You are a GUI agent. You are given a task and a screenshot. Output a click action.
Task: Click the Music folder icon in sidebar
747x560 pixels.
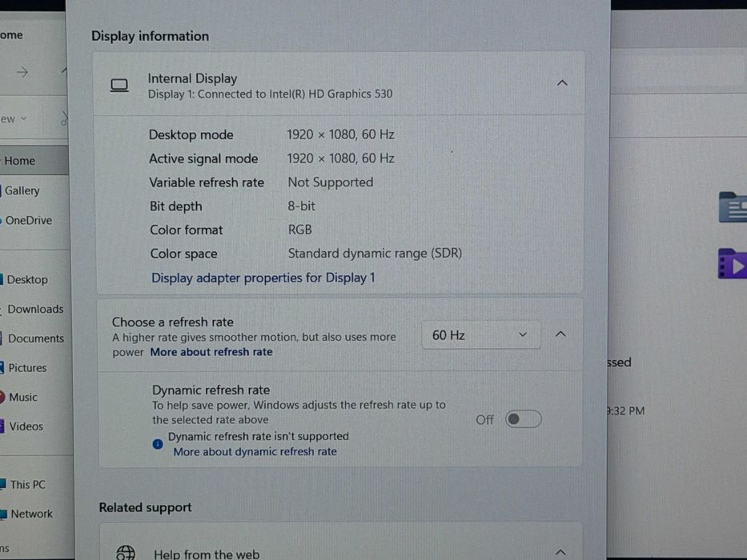tap(2, 397)
